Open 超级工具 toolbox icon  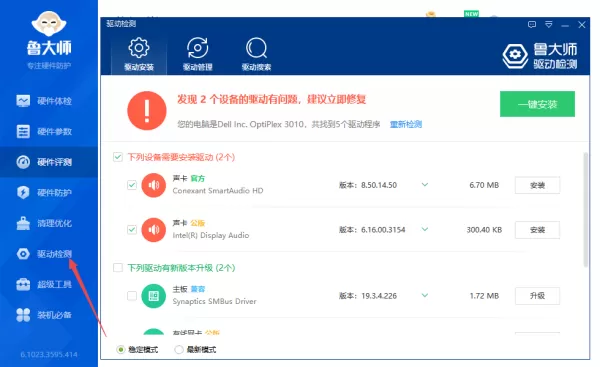(x=23, y=284)
